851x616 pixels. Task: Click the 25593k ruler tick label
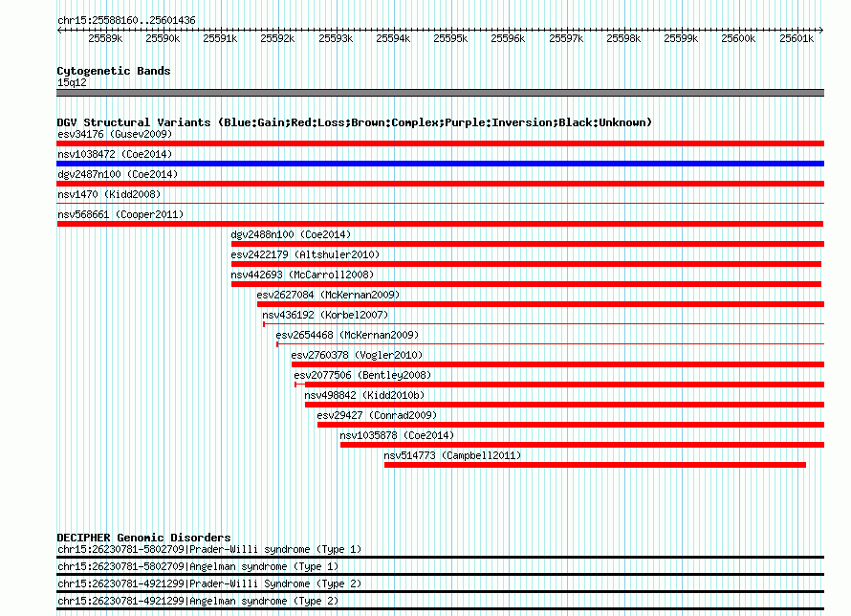pos(336,38)
